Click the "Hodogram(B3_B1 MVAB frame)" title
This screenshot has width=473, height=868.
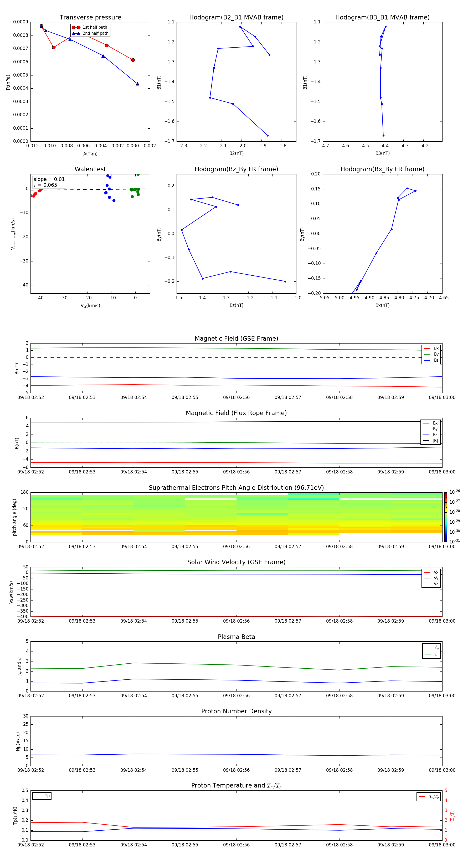point(382,18)
